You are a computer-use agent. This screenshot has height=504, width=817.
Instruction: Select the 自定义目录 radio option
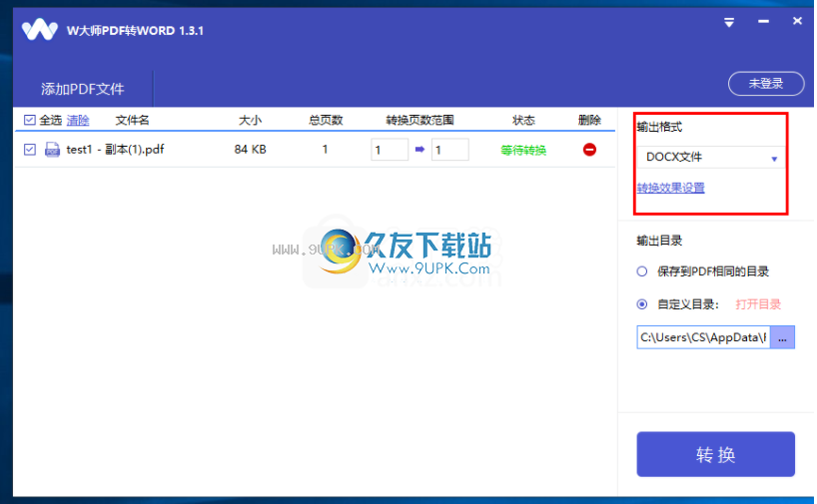[x=642, y=304]
